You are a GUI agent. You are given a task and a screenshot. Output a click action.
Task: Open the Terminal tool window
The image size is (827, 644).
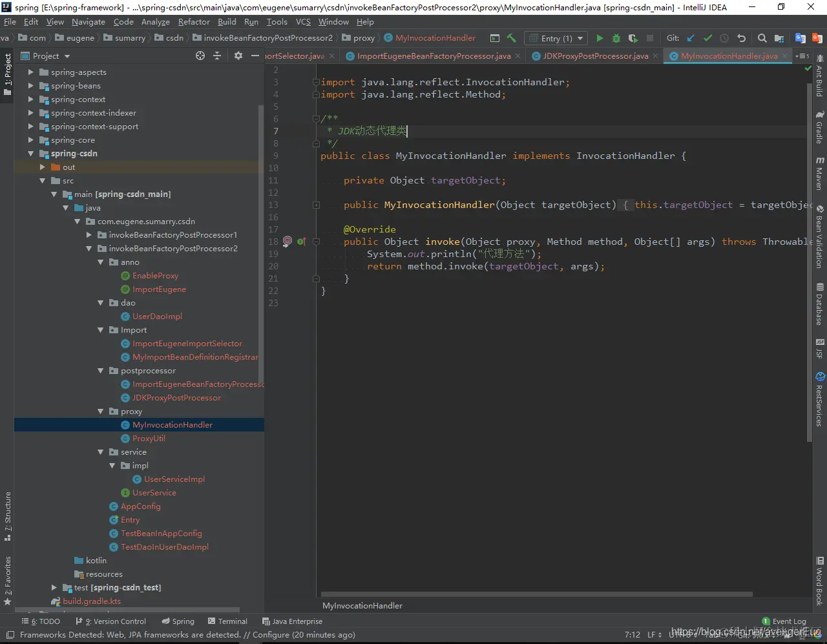coord(227,621)
